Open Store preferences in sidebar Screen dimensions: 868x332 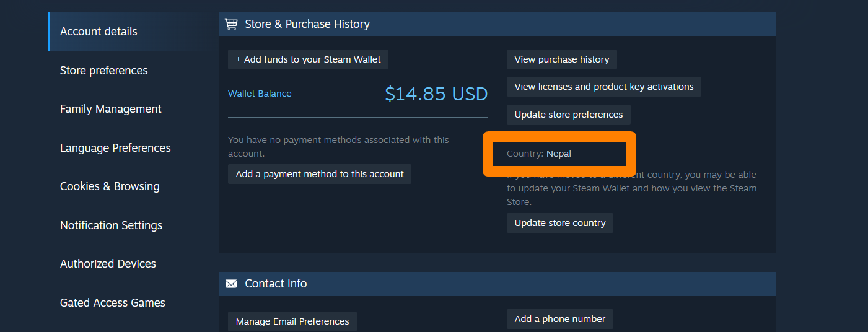pyautogui.click(x=103, y=71)
